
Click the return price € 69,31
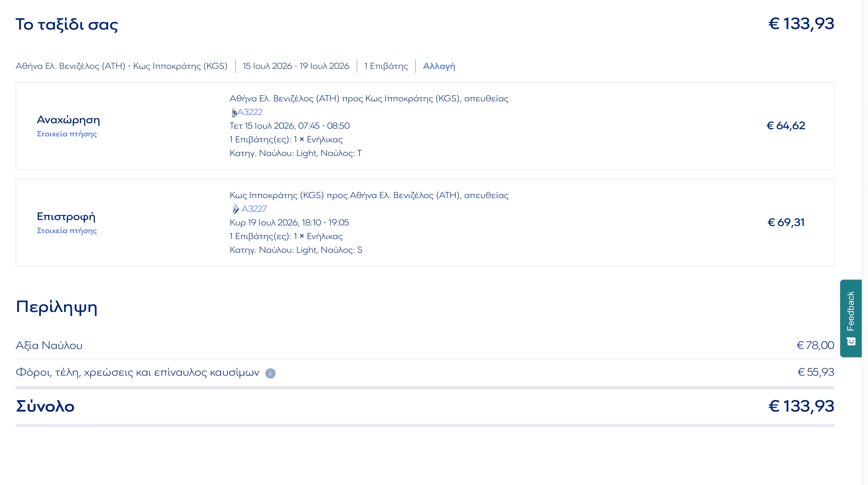pos(786,222)
